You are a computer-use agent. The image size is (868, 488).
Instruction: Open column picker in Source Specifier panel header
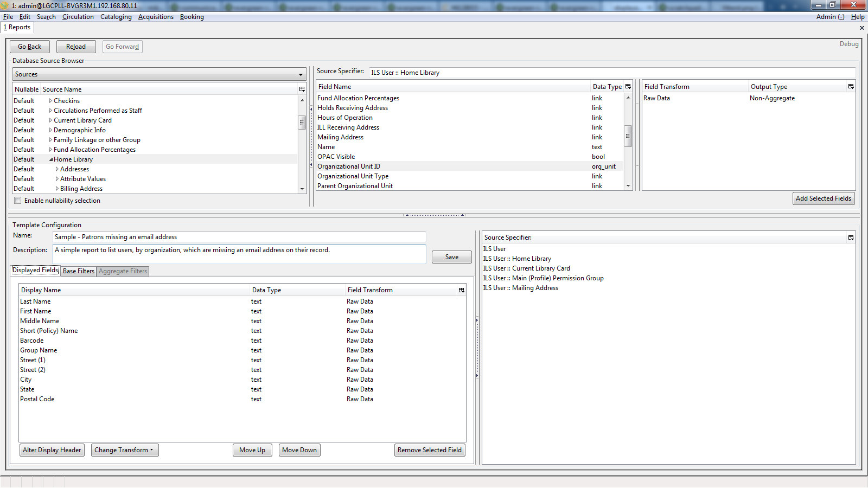pyautogui.click(x=851, y=237)
